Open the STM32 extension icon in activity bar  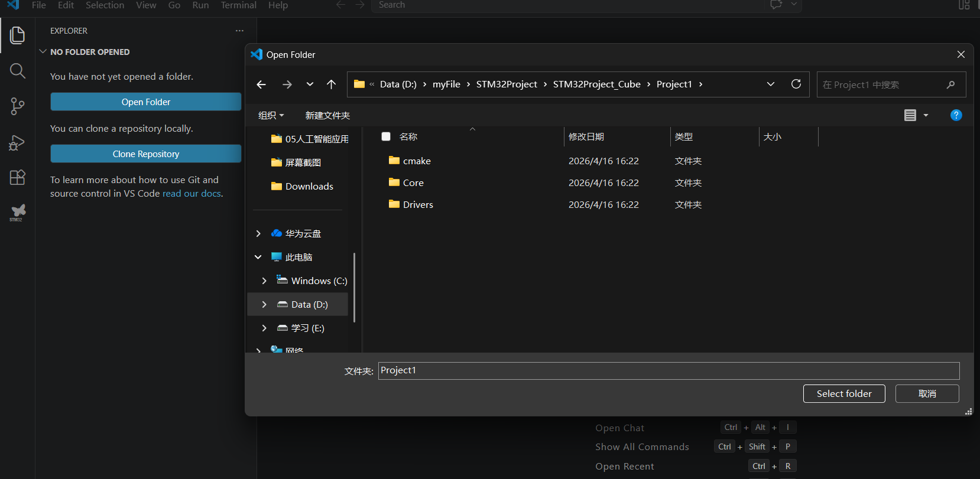pos(17,213)
